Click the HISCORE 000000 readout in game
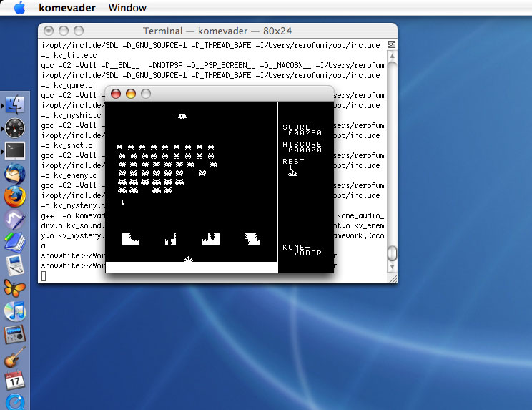 point(302,147)
